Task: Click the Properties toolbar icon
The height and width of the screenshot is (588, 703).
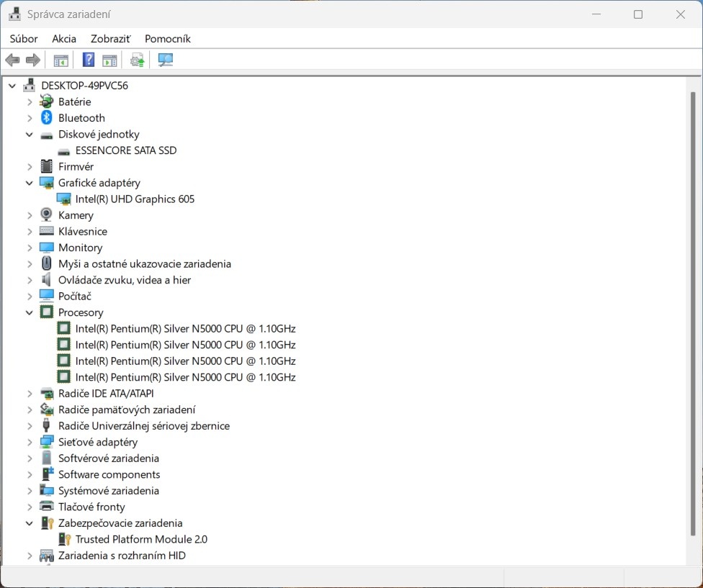Action: [x=109, y=60]
